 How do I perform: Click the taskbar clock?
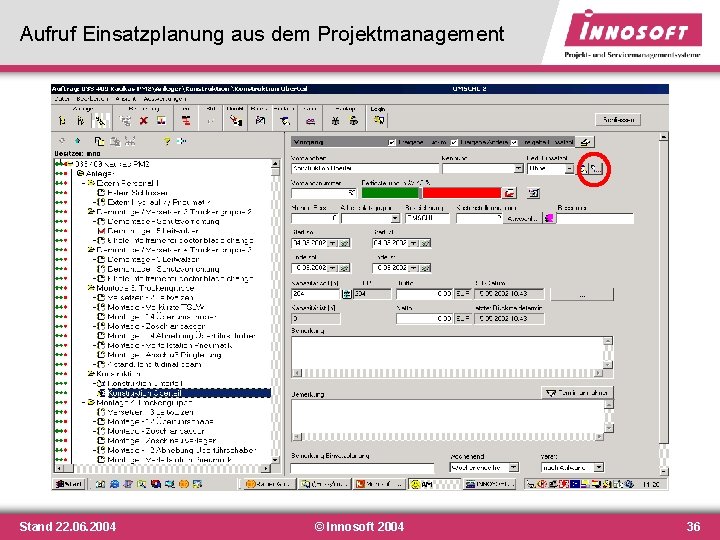tap(651, 484)
